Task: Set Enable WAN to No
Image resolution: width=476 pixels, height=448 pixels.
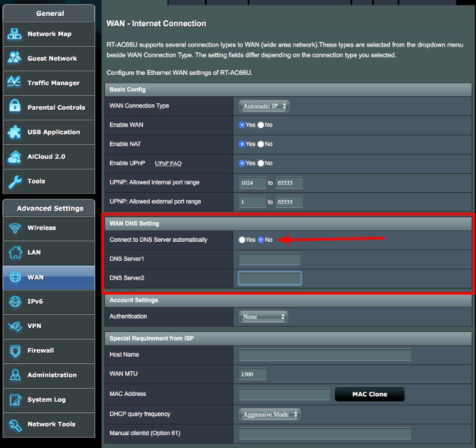Action: pos(260,125)
